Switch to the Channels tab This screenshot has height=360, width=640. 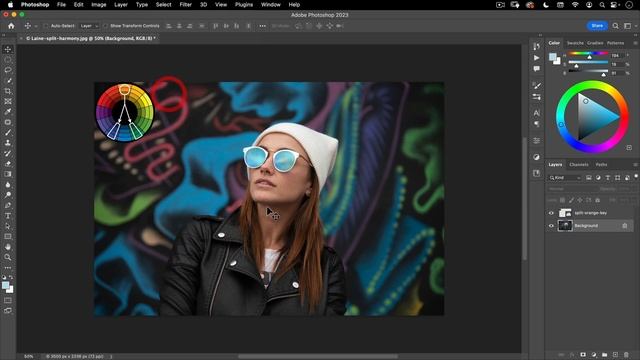click(x=579, y=164)
